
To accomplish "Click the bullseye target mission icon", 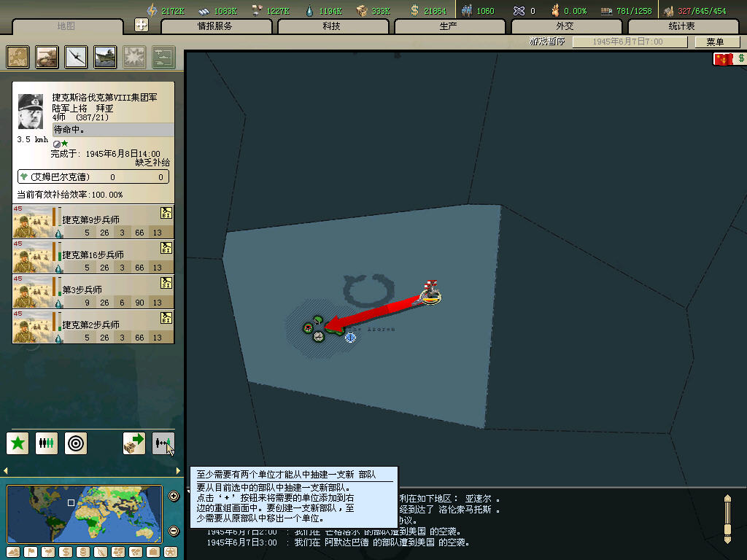I will click(x=76, y=443).
